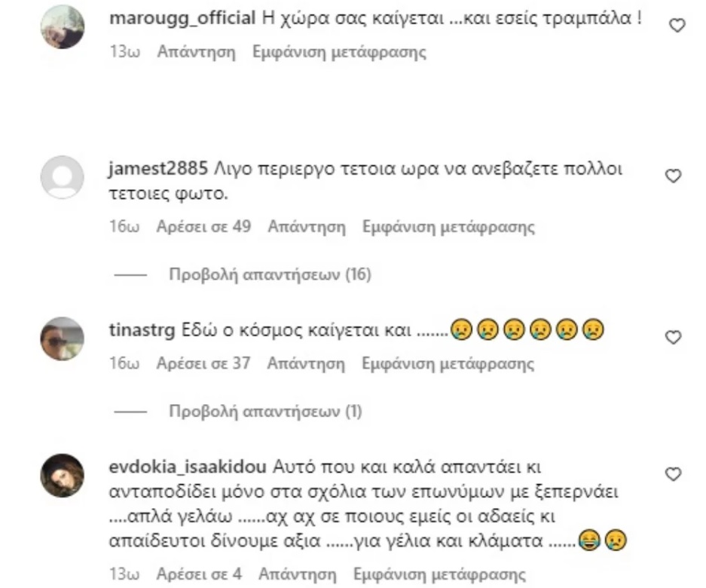706x588 pixels.
Task: Like marougg_official's comment with the heart
Action: point(677,25)
